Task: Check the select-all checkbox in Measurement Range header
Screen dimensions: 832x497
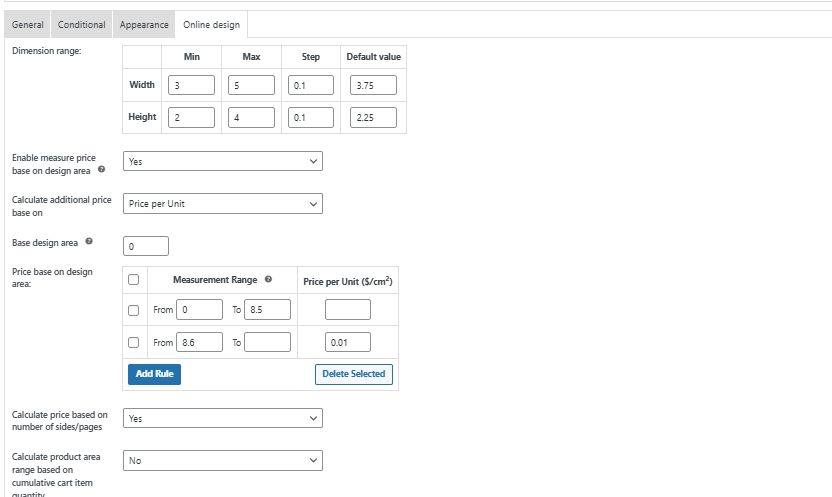Action: pyautogui.click(x=134, y=281)
